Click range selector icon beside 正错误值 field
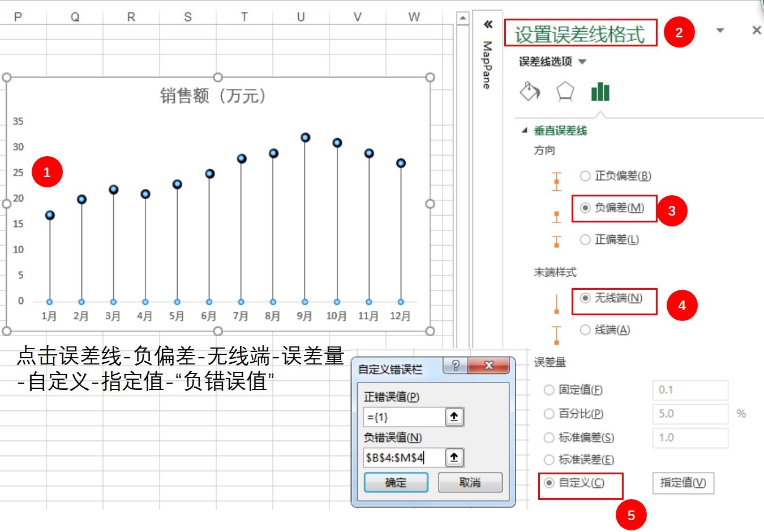The height and width of the screenshot is (532, 764). [x=454, y=417]
